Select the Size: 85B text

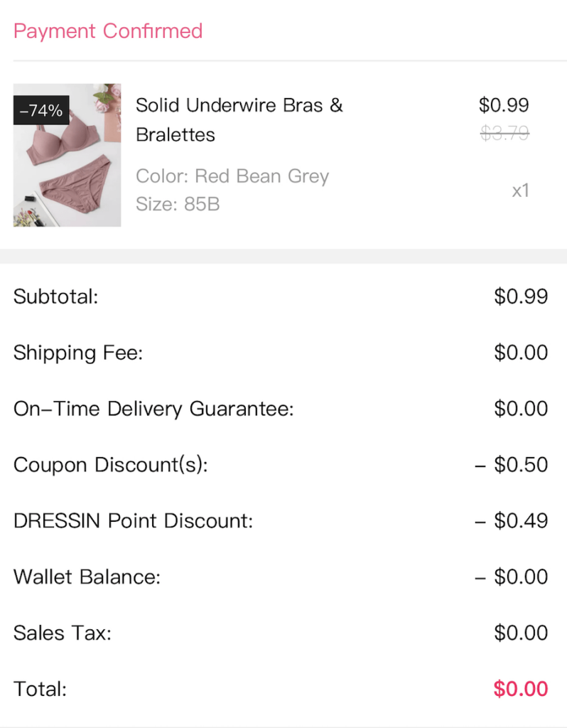tap(178, 205)
